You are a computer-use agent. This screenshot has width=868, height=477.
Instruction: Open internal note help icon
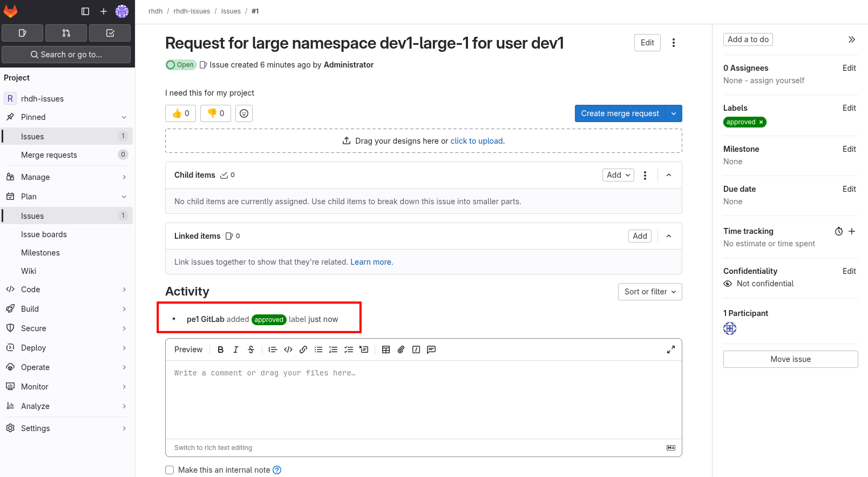point(277,470)
